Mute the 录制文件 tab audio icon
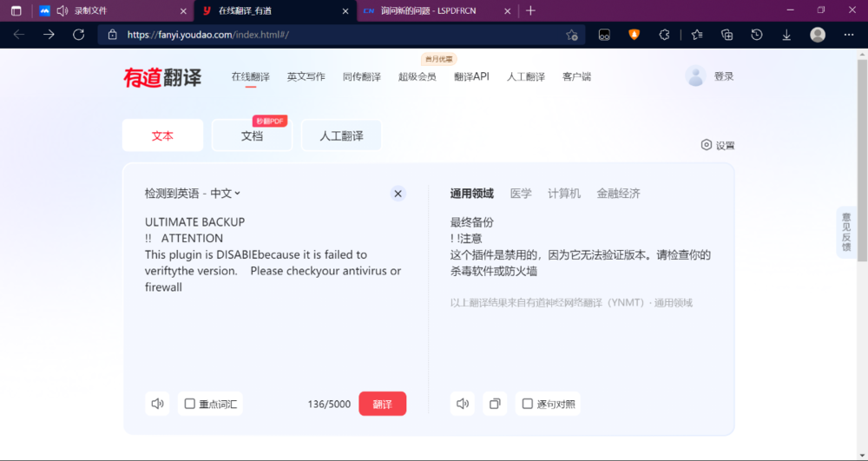Image resolution: width=868 pixels, height=461 pixels. [62, 10]
